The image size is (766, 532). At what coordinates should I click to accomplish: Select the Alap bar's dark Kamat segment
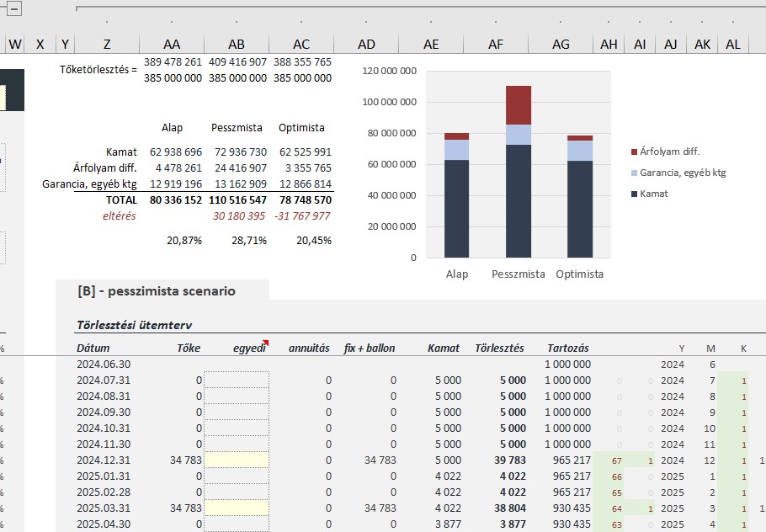(x=456, y=209)
